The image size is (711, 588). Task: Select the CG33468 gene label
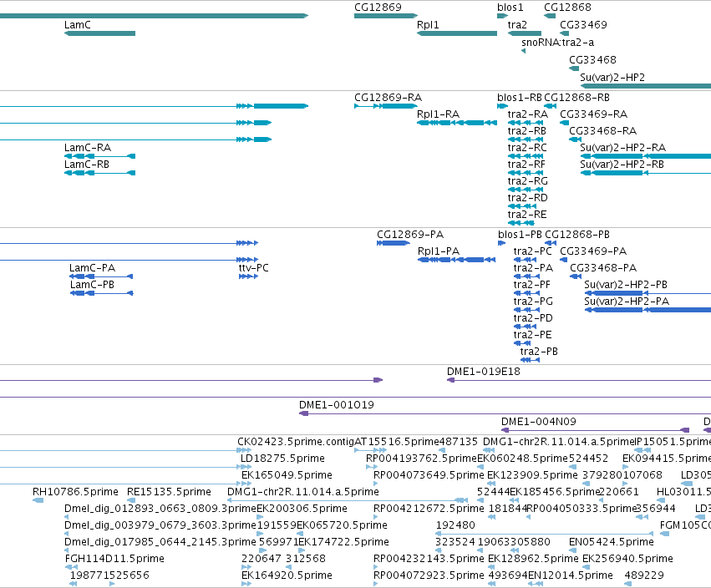pos(592,60)
